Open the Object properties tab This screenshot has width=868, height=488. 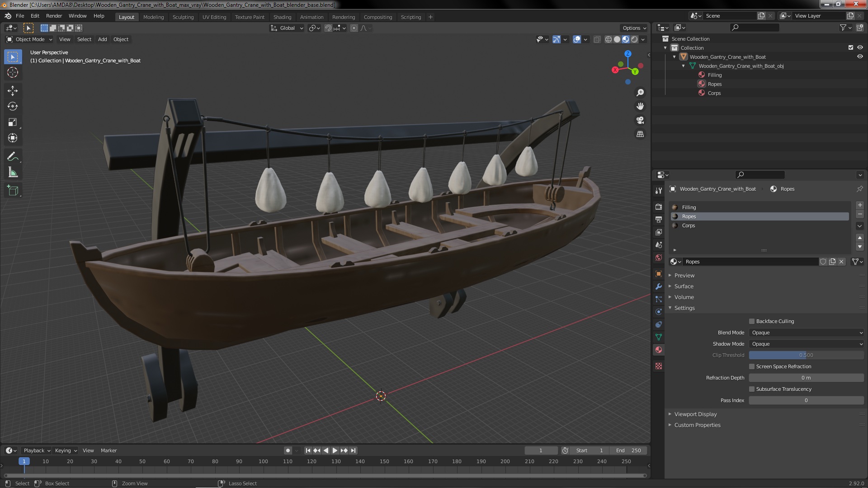pos(659,274)
